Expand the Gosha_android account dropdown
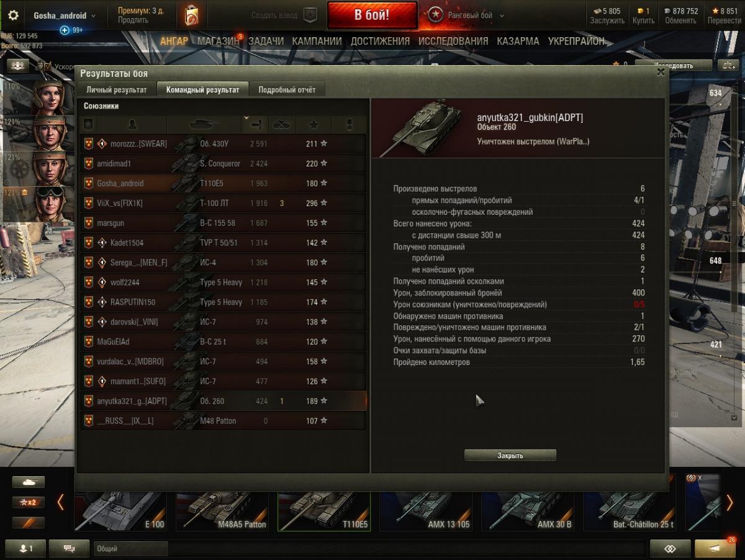Image resolution: width=745 pixels, height=560 pixels. (x=65, y=16)
